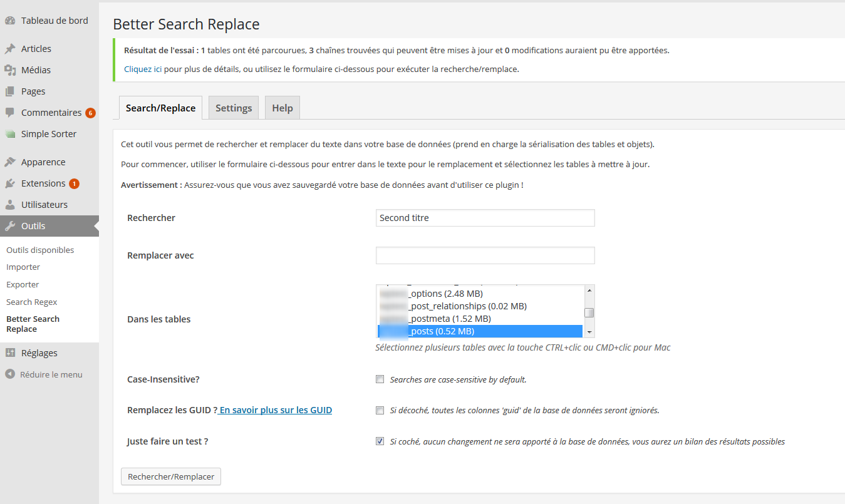Screen dimensions: 845x504
Task: Click the Commentaires speech bubble icon
Action: click(x=10, y=113)
